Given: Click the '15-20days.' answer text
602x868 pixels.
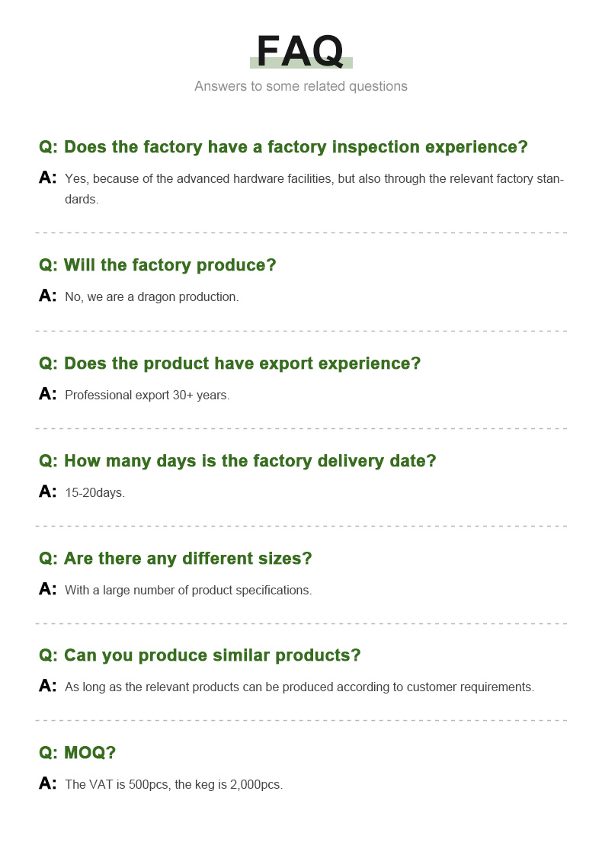Looking at the screenshot, I should coord(94,492).
